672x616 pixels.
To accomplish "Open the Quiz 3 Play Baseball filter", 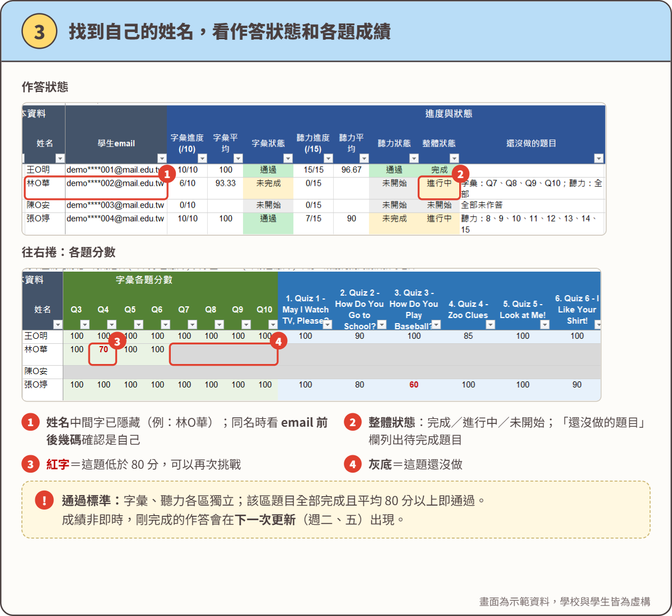I will 436,325.
